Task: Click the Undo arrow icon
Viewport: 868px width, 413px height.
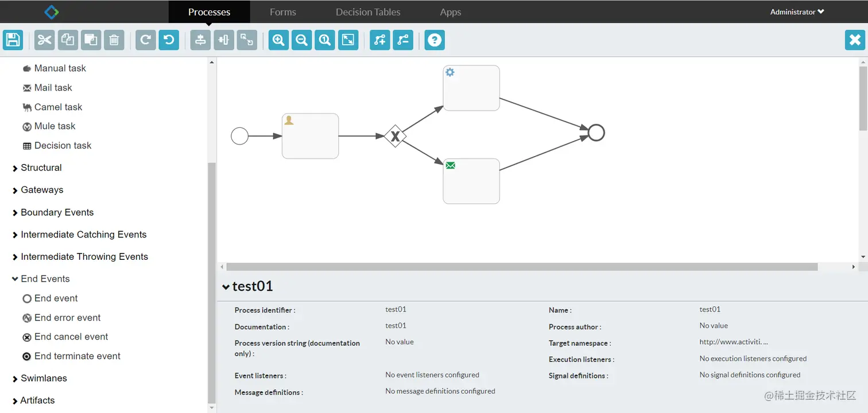Action: click(x=169, y=40)
